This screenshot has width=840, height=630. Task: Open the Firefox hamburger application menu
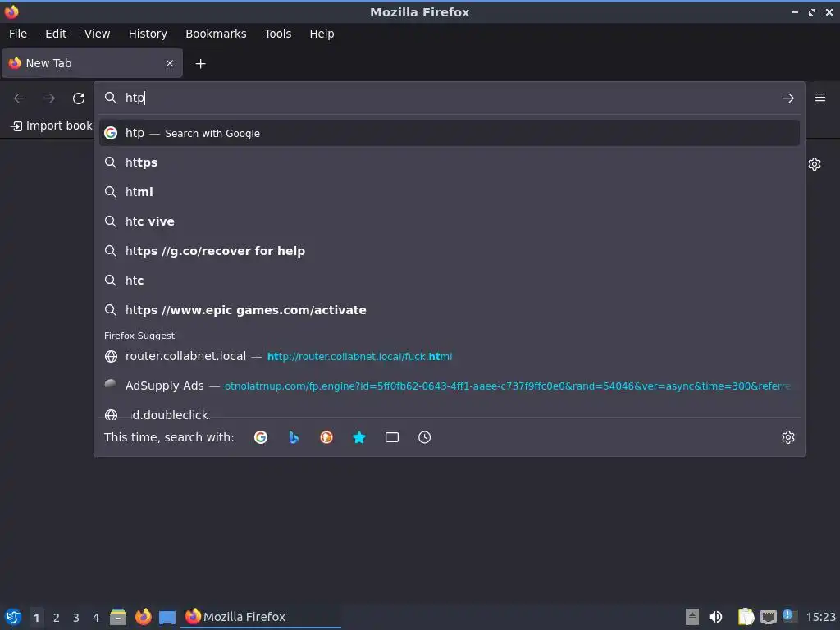coord(820,98)
